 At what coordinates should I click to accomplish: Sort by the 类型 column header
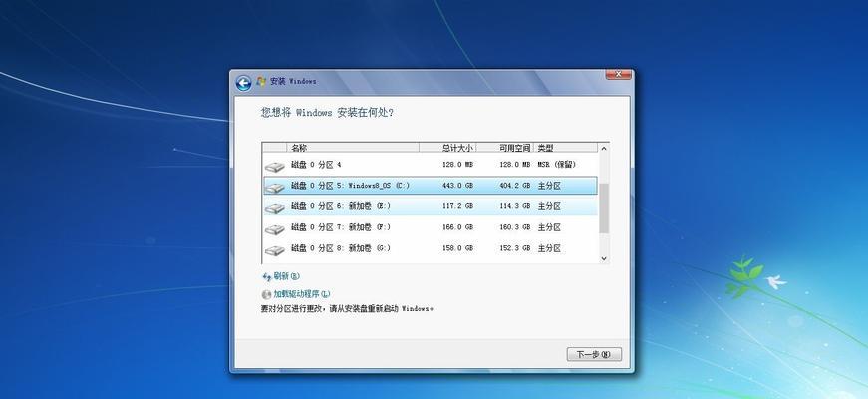click(566, 148)
